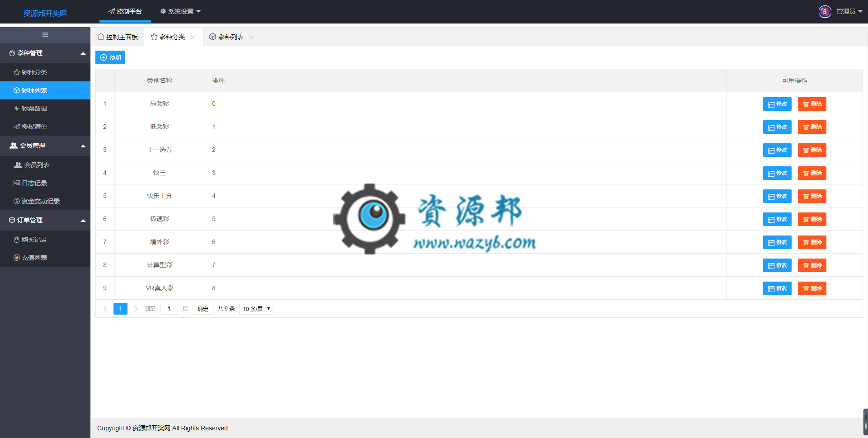This screenshot has width=868, height=438.
Task: Open 购买记录 in the sidebar
Action: 45,240
